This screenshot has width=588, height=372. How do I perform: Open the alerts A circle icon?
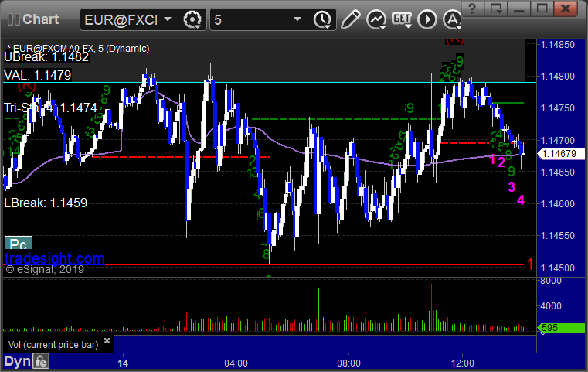(x=452, y=19)
